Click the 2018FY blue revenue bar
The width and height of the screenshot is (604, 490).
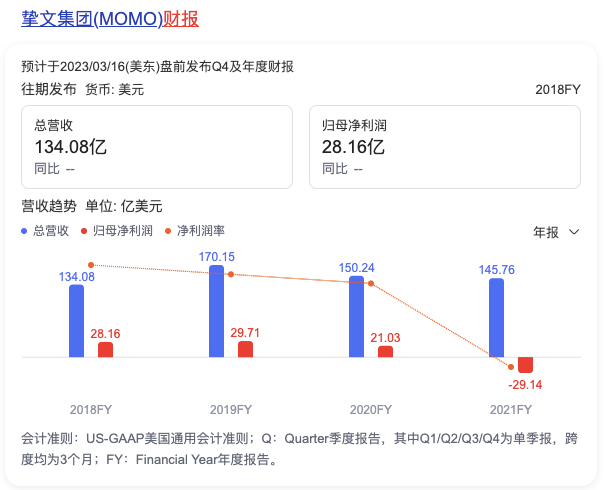click(76, 321)
